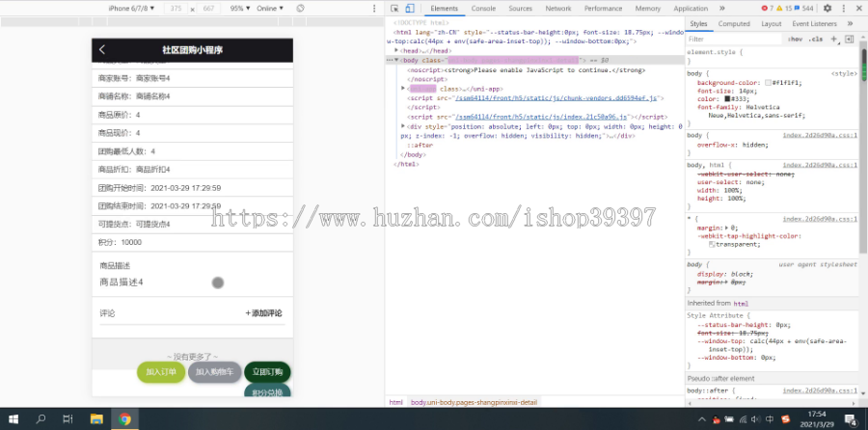Open the 95% zoom dropdown
The height and width of the screenshot is (430, 868).
240,9
